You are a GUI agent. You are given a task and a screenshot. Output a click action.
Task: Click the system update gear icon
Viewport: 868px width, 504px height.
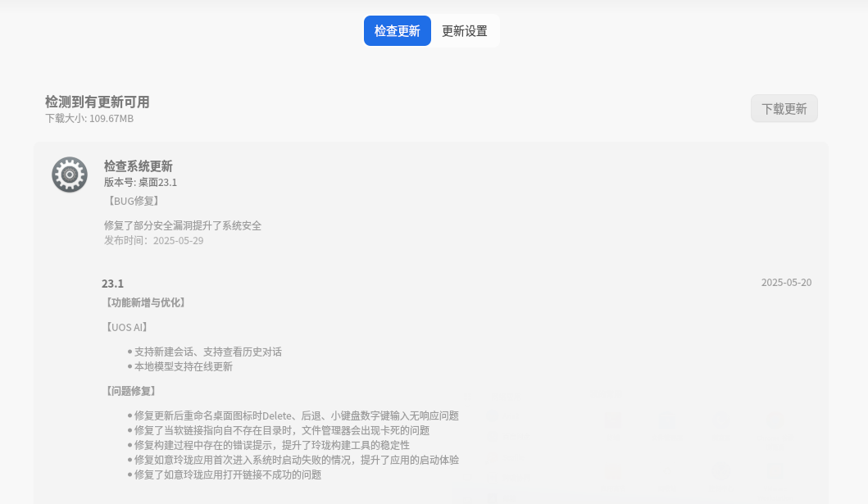(70, 175)
